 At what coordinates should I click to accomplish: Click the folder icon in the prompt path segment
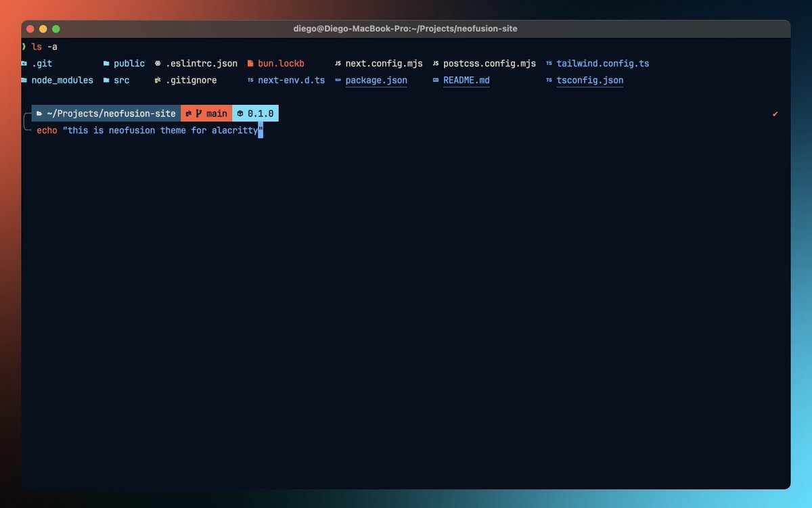(x=39, y=114)
